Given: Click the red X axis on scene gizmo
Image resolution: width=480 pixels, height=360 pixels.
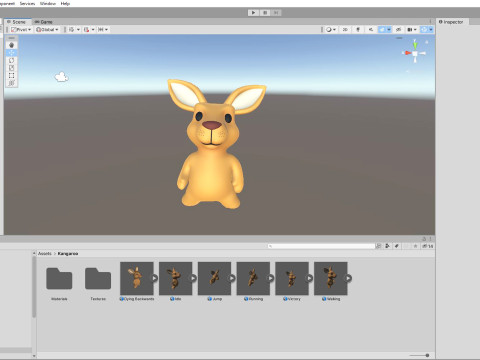Looking at the screenshot, I should point(407,53).
